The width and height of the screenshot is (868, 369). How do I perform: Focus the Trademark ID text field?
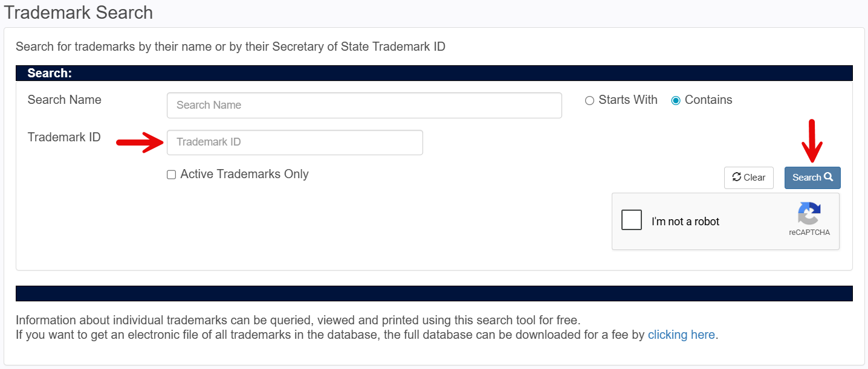tap(295, 143)
